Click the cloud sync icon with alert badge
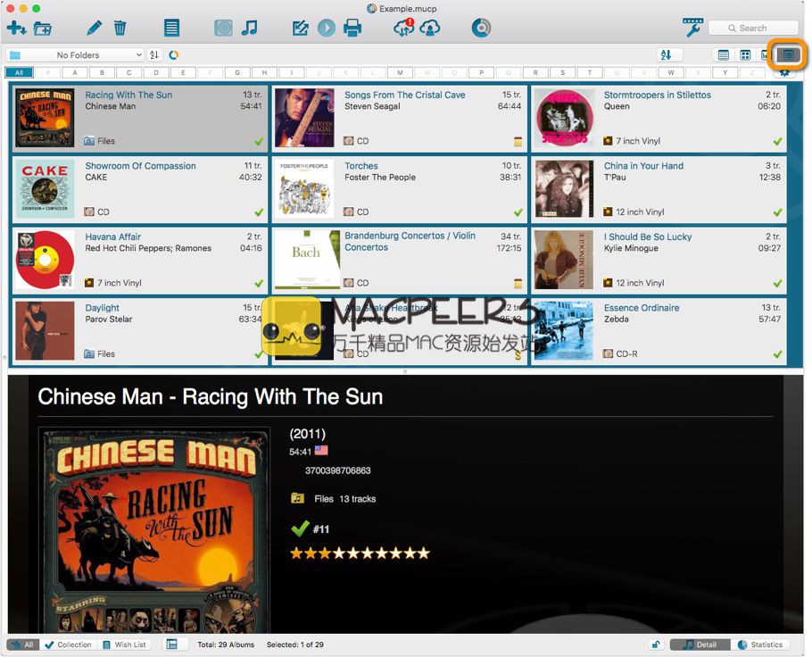Screen dimensions: 812x657 404,28
